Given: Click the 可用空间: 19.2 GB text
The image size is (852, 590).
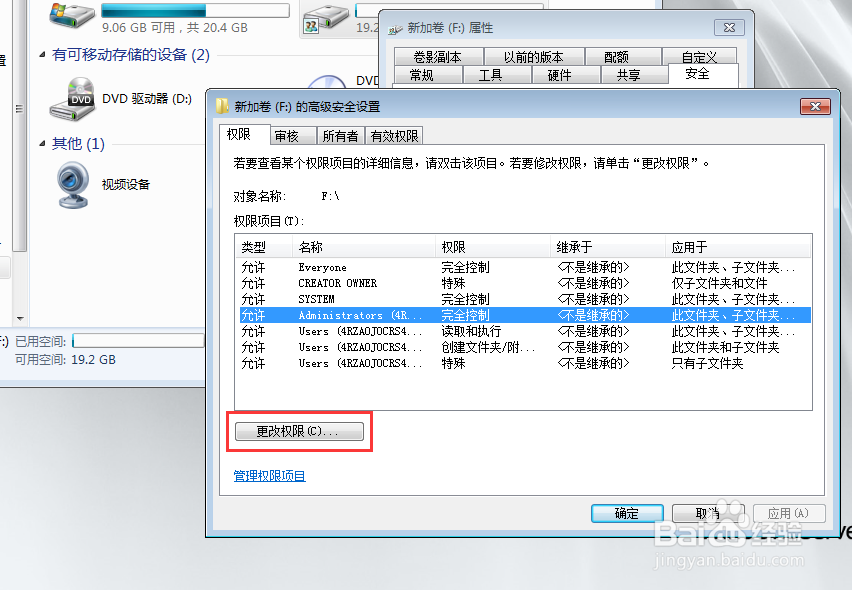Looking at the screenshot, I should [x=65, y=360].
